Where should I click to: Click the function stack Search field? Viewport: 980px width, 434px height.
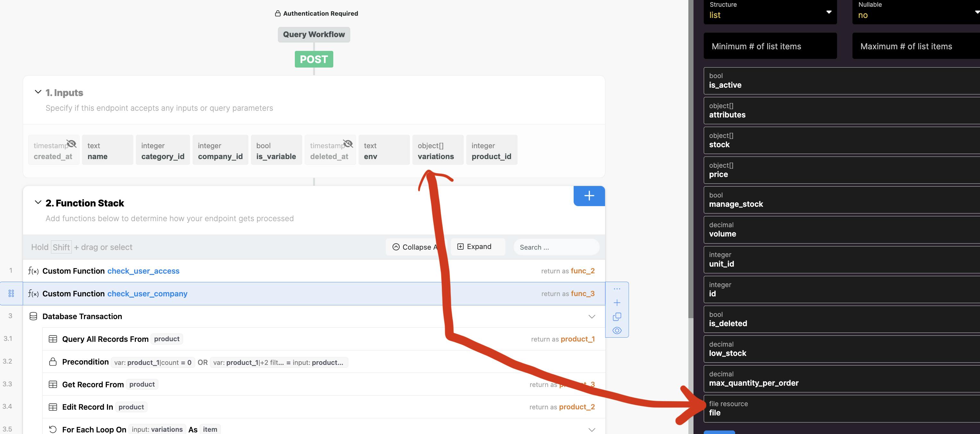coord(556,247)
